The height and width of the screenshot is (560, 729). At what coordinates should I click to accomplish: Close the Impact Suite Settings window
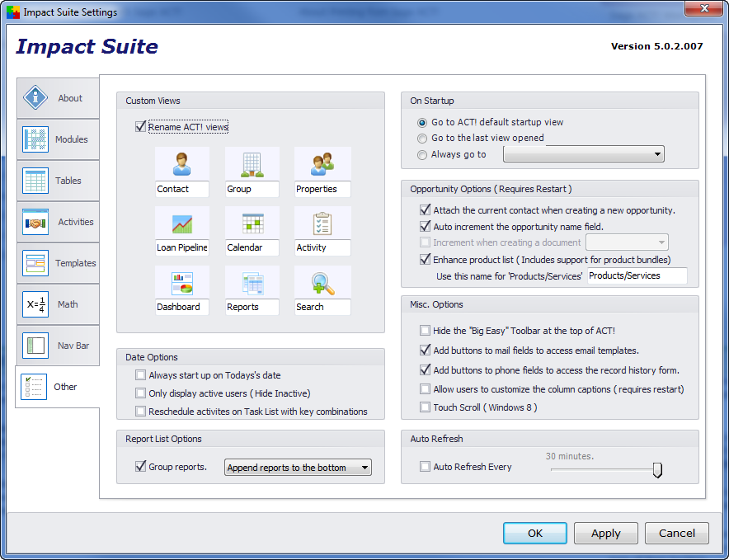point(704,8)
